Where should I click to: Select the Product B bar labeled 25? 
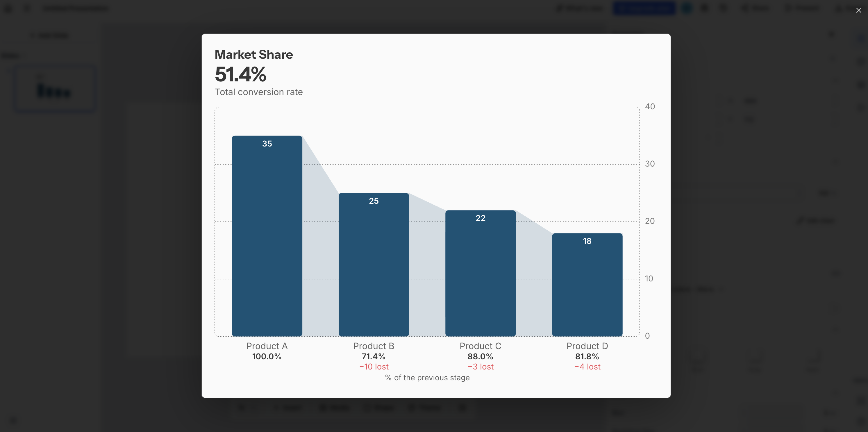pyautogui.click(x=374, y=265)
